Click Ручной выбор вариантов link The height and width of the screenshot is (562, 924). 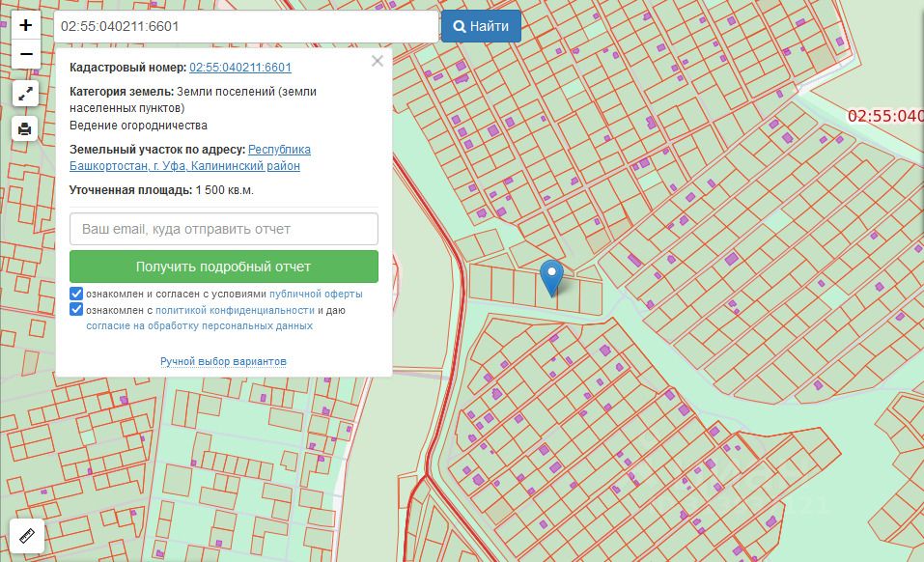(x=223, y=361)
